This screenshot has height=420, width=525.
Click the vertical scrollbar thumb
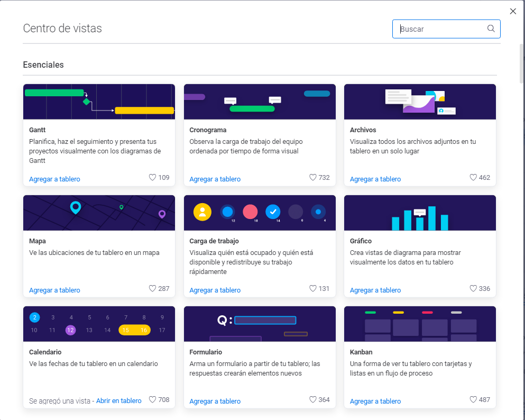tap(522, 63)
